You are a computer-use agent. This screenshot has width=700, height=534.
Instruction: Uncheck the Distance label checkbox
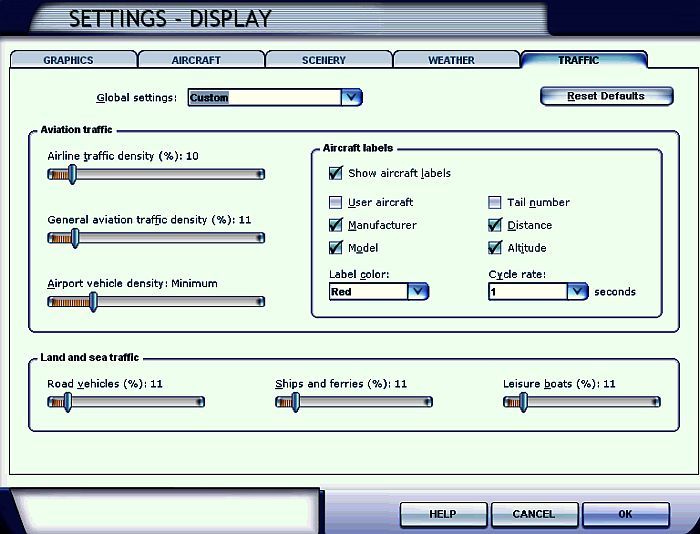click(x=495, y=225)
